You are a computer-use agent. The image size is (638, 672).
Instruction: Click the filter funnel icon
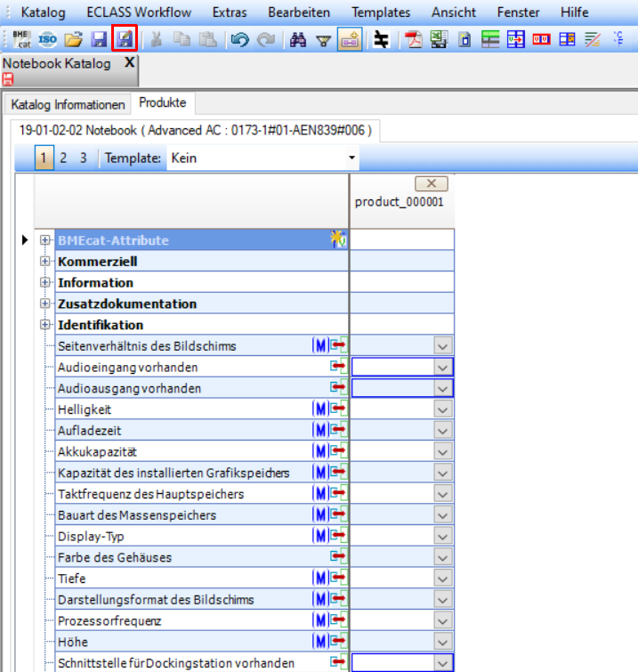click(324, 39)
